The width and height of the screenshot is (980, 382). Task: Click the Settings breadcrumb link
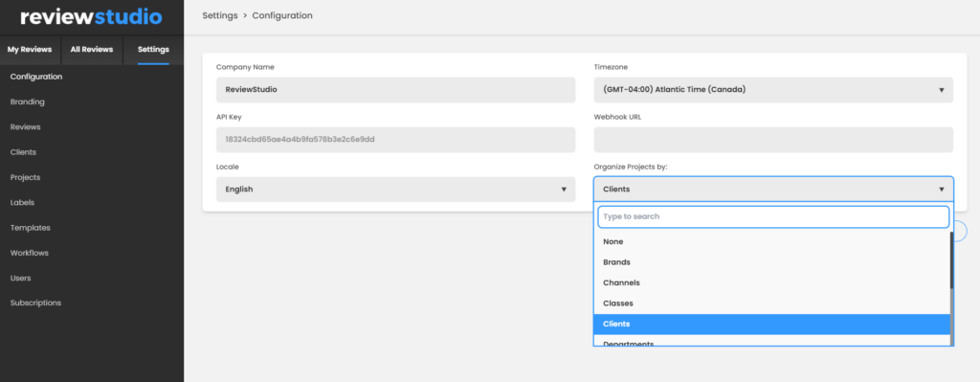point(220,15)
